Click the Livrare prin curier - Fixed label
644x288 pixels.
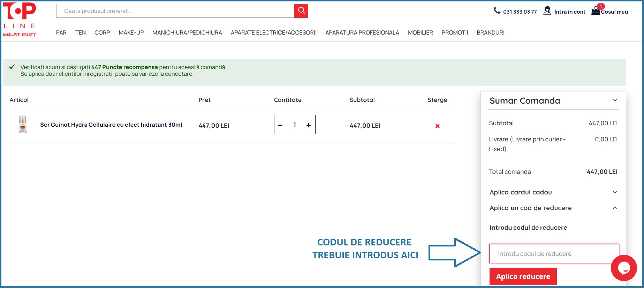pyautogui.click(x=527, y=144)
